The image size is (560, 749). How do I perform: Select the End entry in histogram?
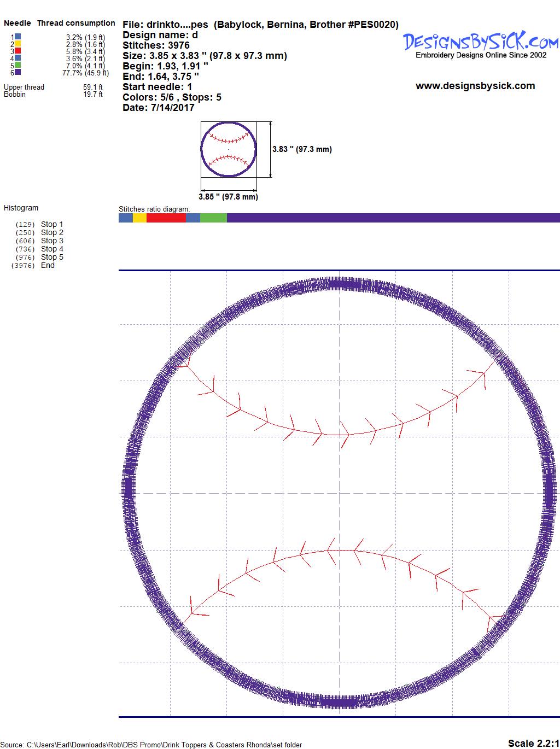click(48, 265)
